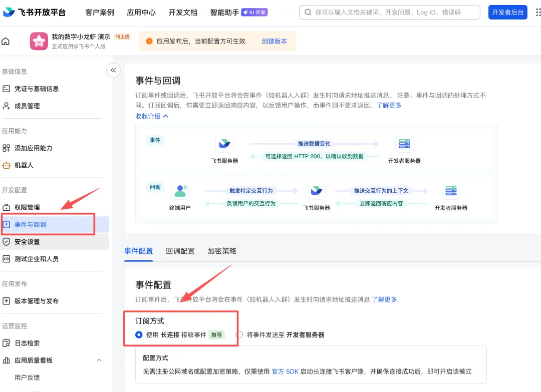Click the 推送数据变化 label
This screenshot has width=541, height=392.
coord(314,143)
